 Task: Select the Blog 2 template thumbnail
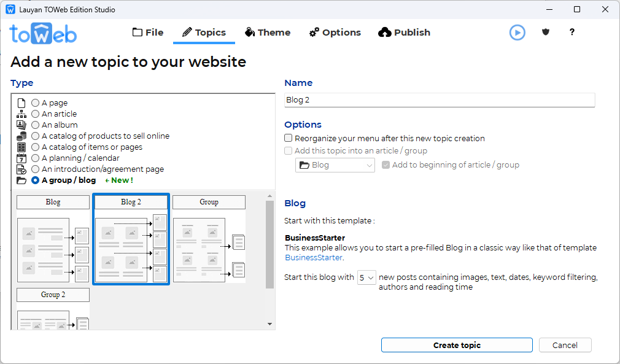point(131,239)
